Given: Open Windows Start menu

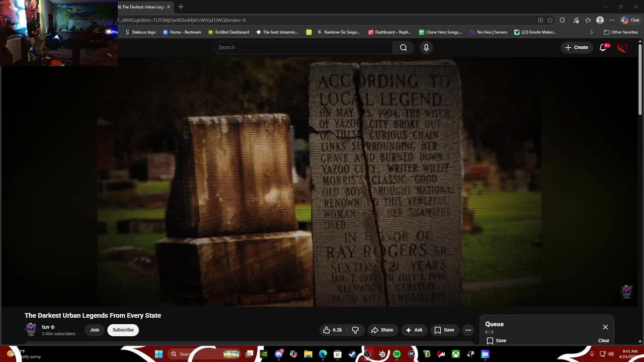Looking at the screenshot, I should pos(159,354).
